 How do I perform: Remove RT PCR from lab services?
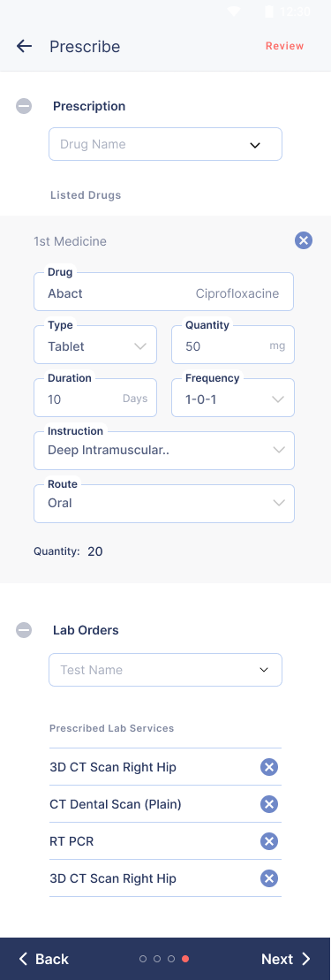point(268,841)
